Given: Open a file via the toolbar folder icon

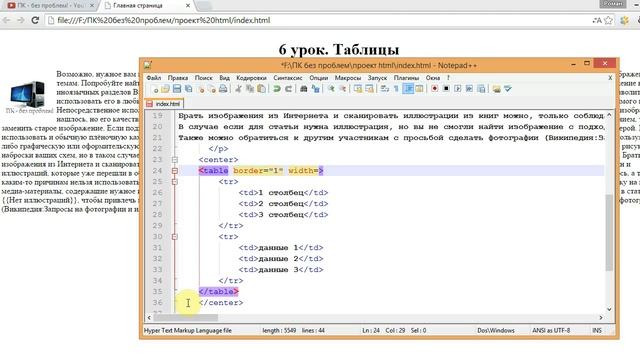Looking at the screenshot, I should tap(165, 89).
